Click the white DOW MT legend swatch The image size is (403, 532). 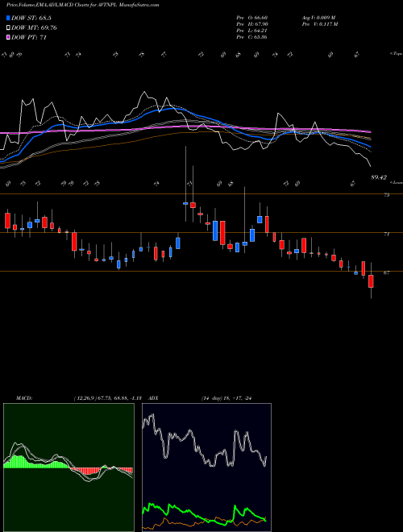point(8,28)
